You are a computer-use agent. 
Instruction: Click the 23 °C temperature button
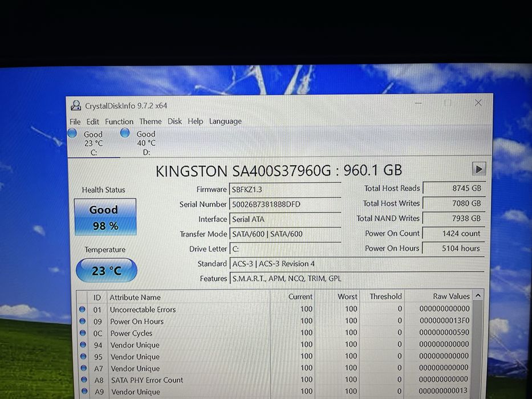107,270
